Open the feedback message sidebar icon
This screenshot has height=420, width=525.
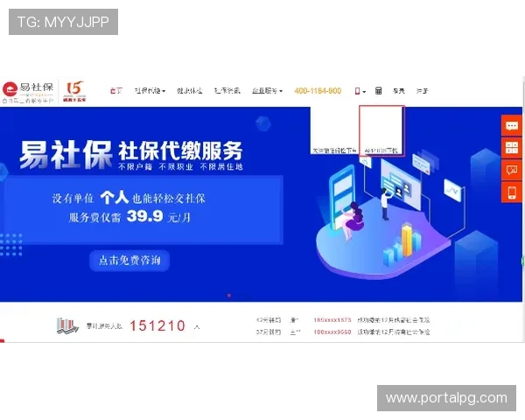[512, 170]
